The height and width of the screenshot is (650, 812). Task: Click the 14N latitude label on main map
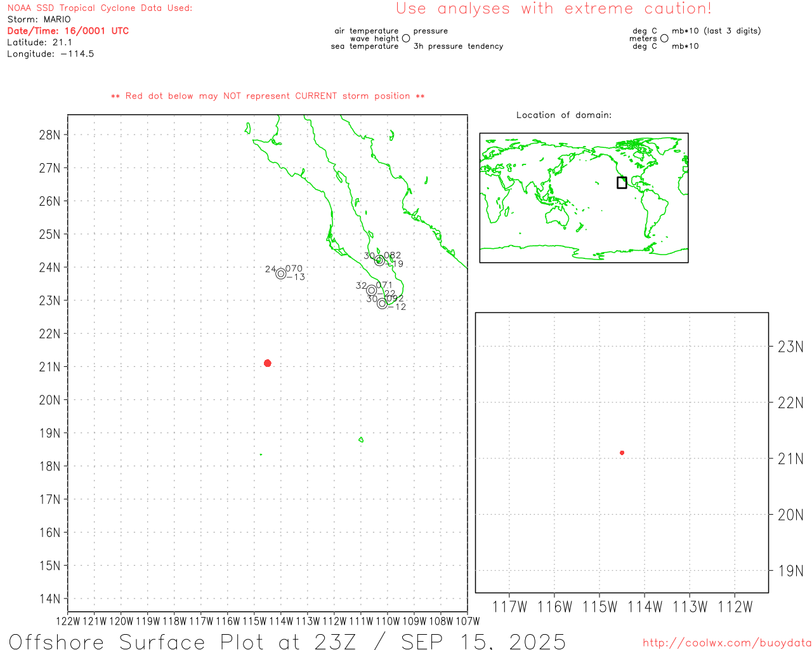[49, 599]
